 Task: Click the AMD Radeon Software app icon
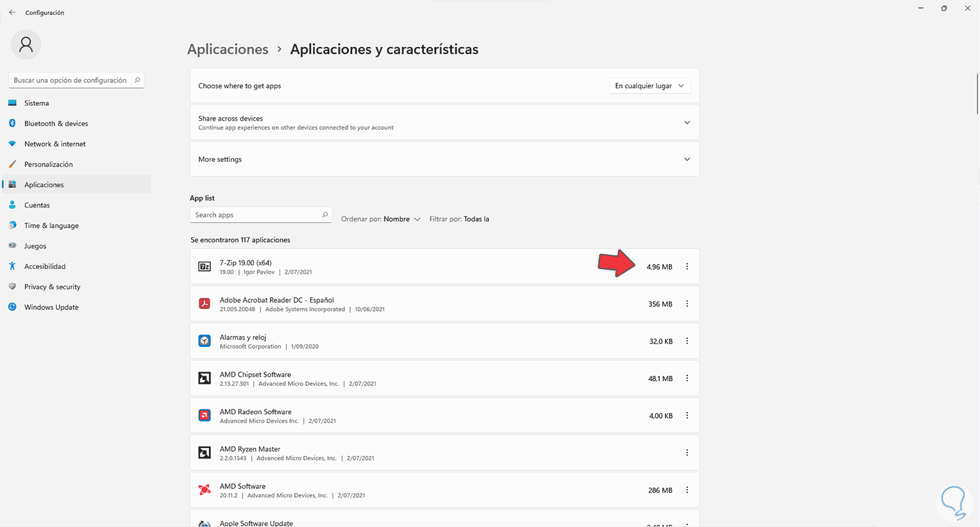point(204,415)
